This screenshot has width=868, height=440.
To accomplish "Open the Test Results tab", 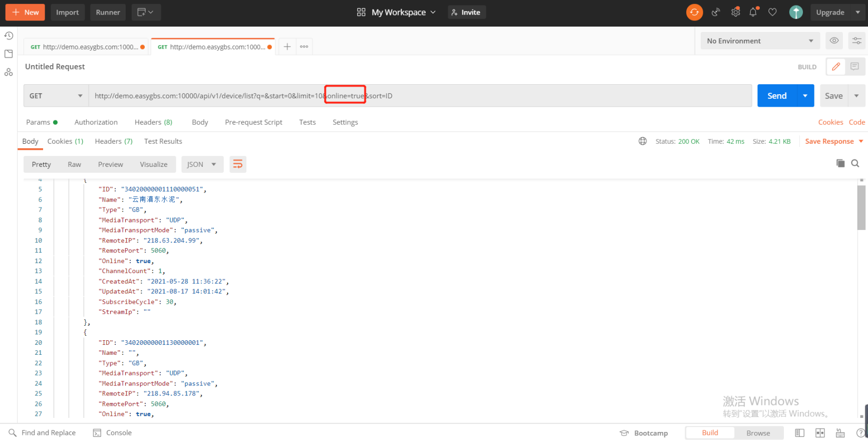I will (x=163, y=141).
